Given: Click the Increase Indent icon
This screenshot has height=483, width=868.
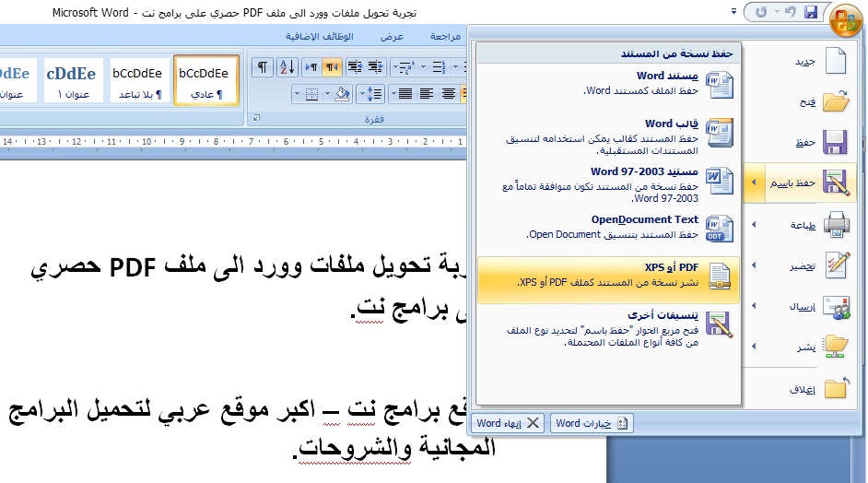Looking at the screenshot, I should tap(375, 67).
